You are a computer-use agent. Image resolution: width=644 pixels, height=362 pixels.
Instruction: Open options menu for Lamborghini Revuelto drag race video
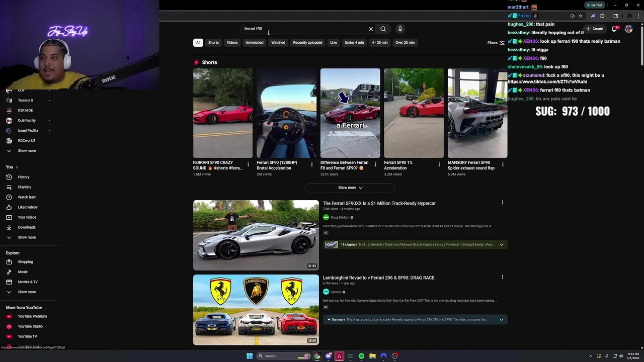[x=502, y=277]
